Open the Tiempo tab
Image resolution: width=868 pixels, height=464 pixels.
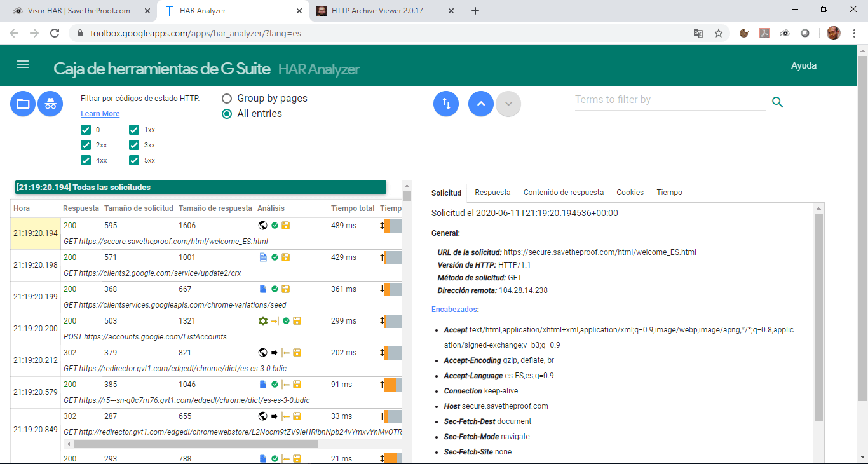point(669,193)
